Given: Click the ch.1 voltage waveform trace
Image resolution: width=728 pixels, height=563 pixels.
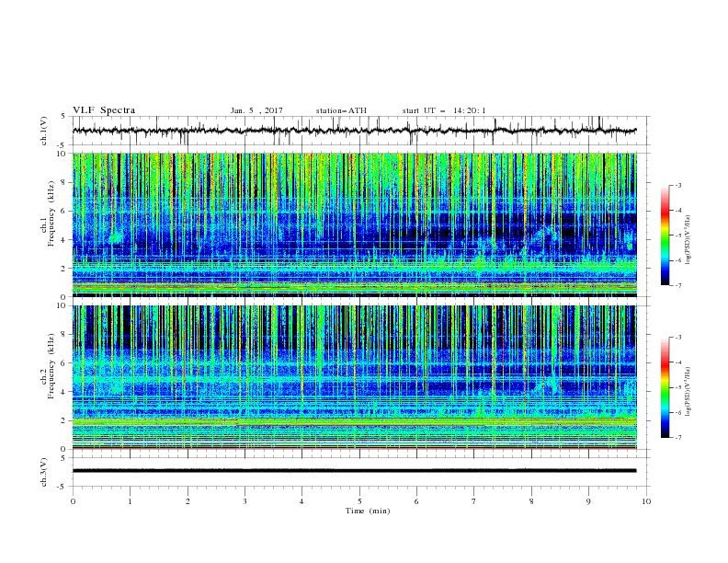Looking at the screenshot, I should click(354, 131).
